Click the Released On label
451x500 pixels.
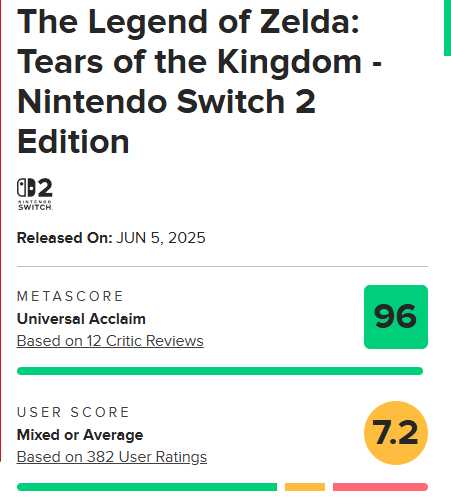coord(65,238)
